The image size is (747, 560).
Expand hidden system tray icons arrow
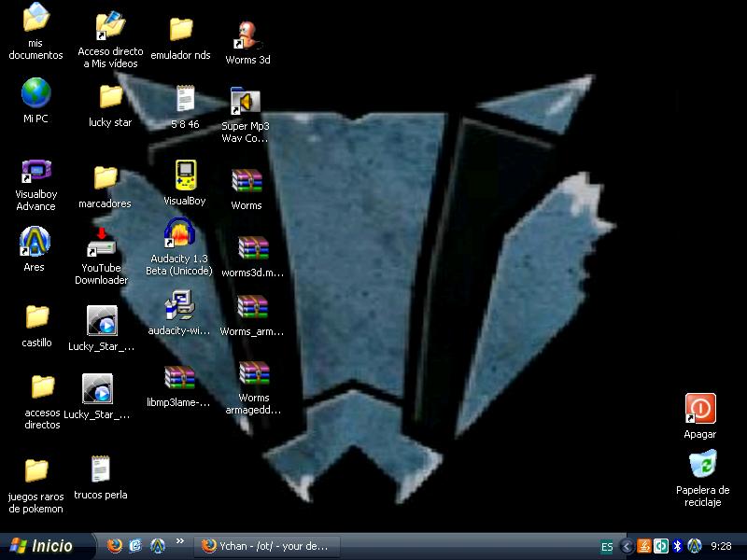[627, 547]
